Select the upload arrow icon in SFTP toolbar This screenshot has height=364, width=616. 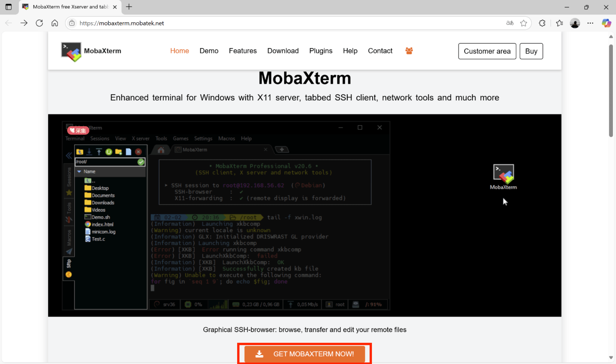[x=99, y=152]
